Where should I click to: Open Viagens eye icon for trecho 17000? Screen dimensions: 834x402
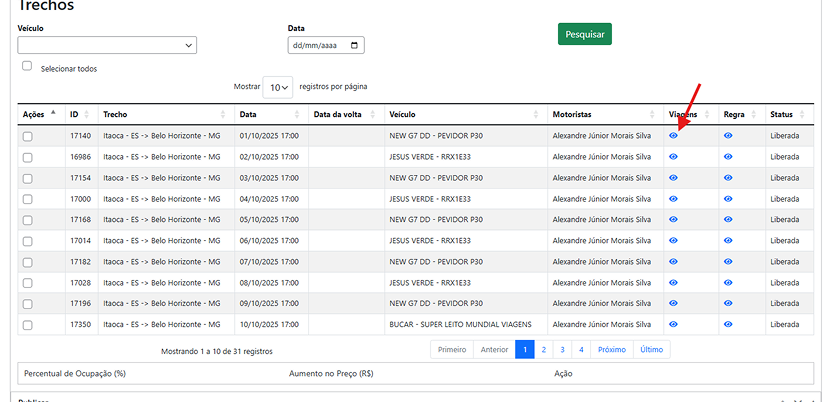673,199
